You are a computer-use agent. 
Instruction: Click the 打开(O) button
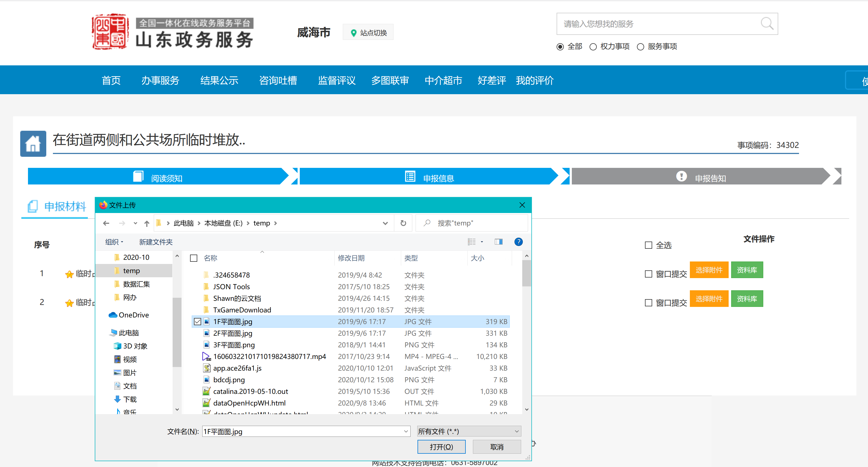[441, 447]
